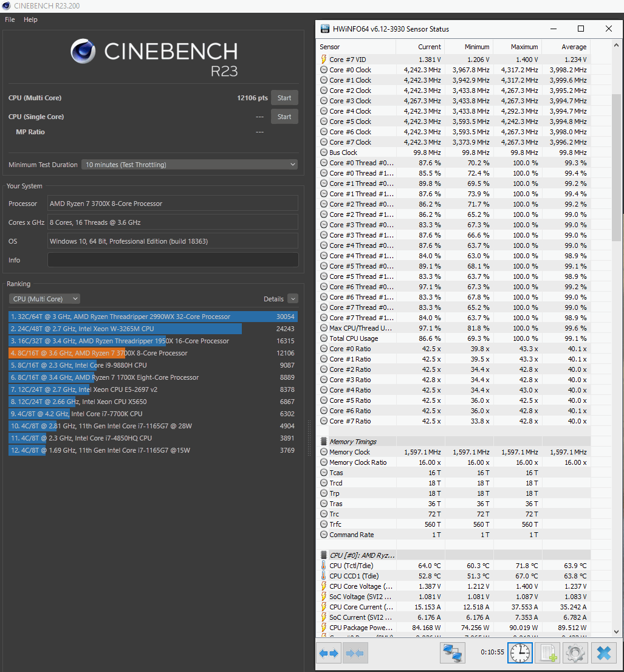624x672 pixels.
Task: Select the Xeon X5650 ranking entry
Action: (x=153, y=402)
